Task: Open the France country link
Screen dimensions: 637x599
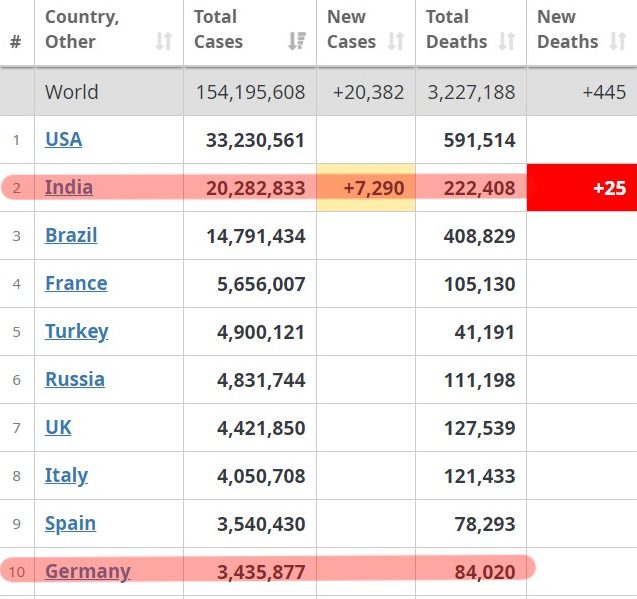Action: tap(76, 283)
